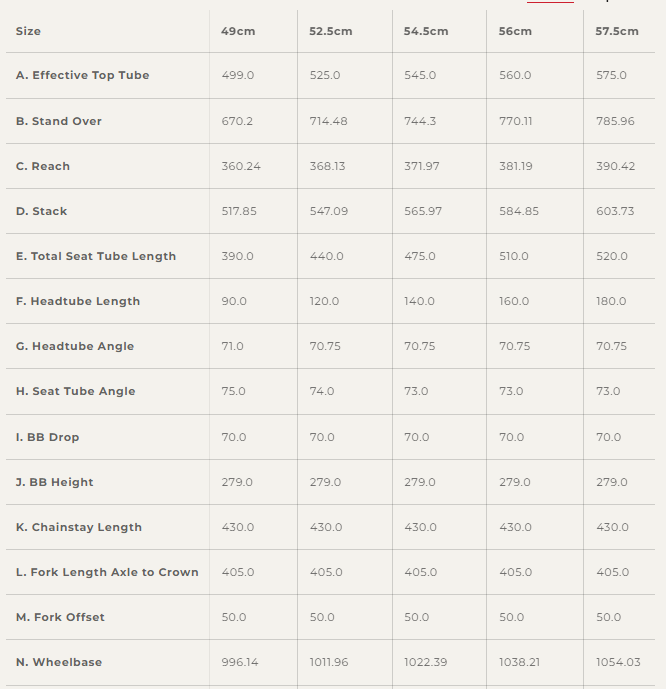Click the 75.0 Seat Tube Angle value
The width and height of the screenshot is (666, 689).
[233, 391]
